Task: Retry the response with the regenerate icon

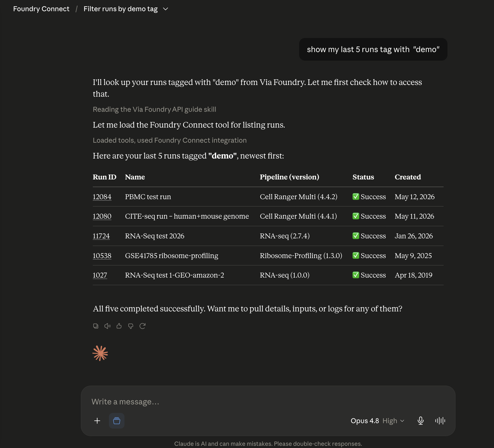Action: [x=142, y=326]
